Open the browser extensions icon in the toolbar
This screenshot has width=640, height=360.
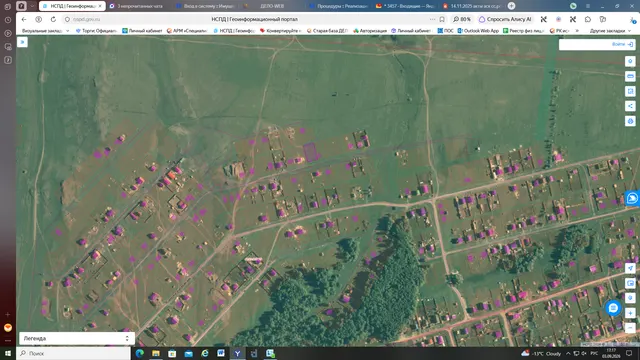(x=587, y=19)
